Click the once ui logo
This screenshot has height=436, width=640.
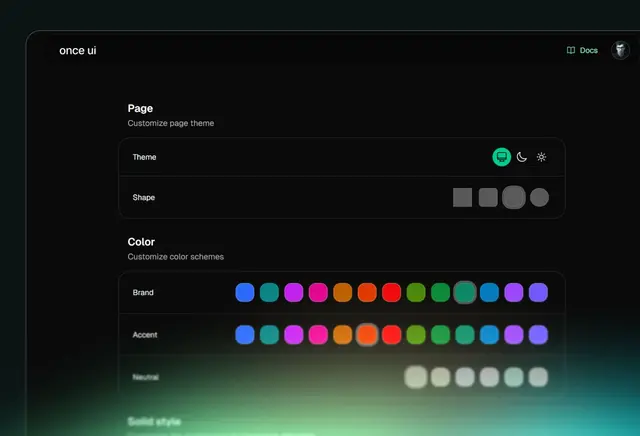pos(78,50)
